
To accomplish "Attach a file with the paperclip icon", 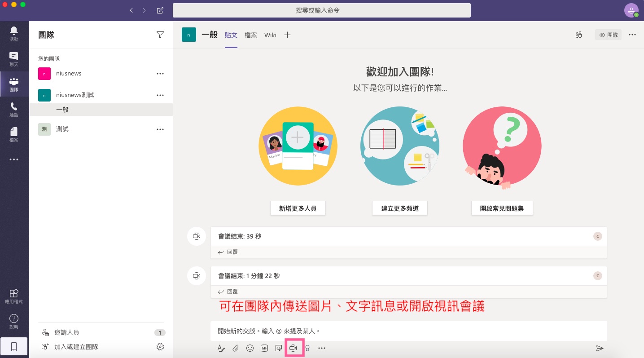I will point(236,348).
